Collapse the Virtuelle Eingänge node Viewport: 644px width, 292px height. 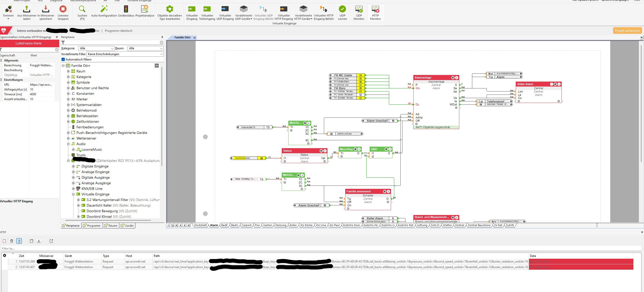click(73, 194)
